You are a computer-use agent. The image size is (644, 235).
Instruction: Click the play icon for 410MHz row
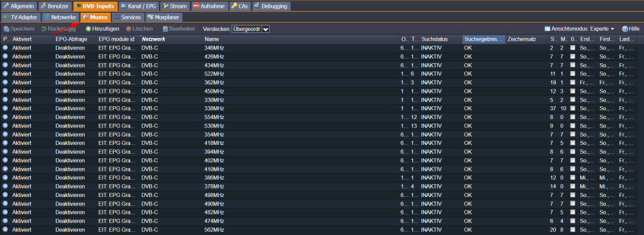5,169
